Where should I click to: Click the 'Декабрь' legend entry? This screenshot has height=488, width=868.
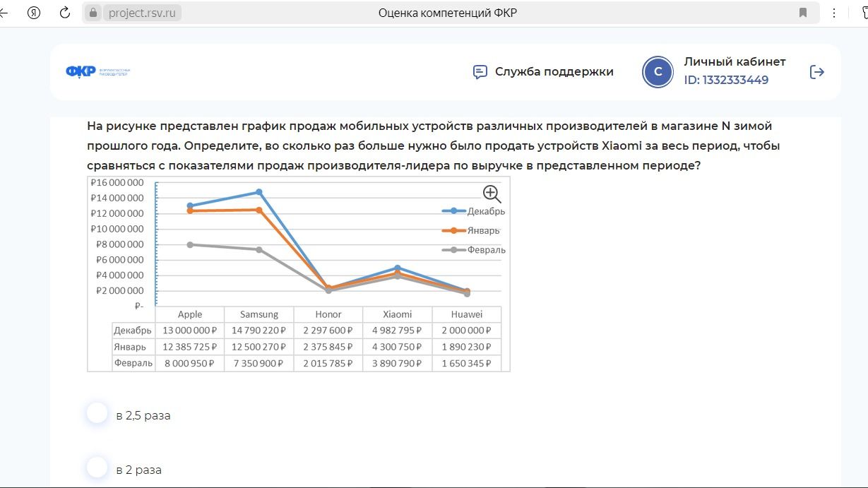tap(474, 211)
